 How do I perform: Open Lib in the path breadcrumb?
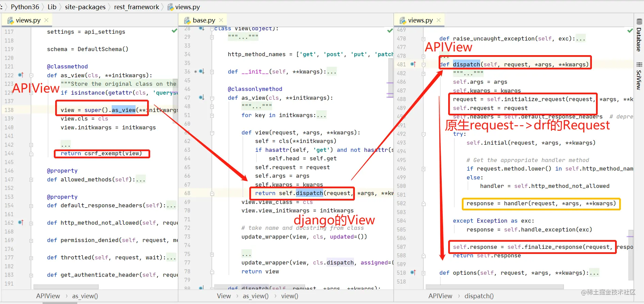tap(52, 7)
